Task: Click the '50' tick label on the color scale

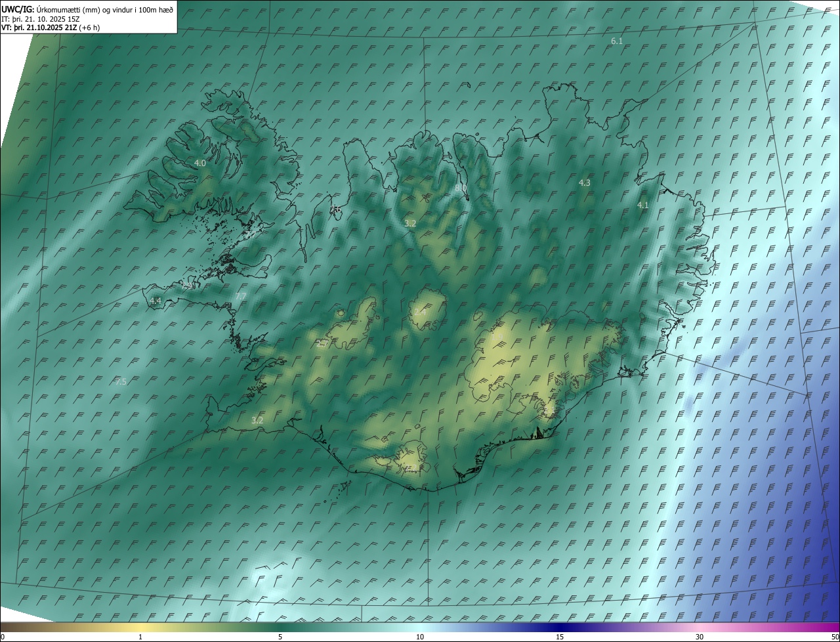Action: [835, 637]
